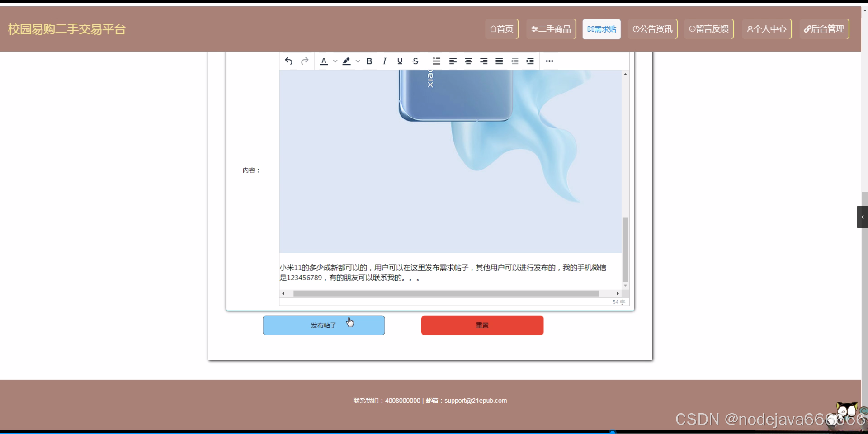Toggle underline formatting

point(400,61)
